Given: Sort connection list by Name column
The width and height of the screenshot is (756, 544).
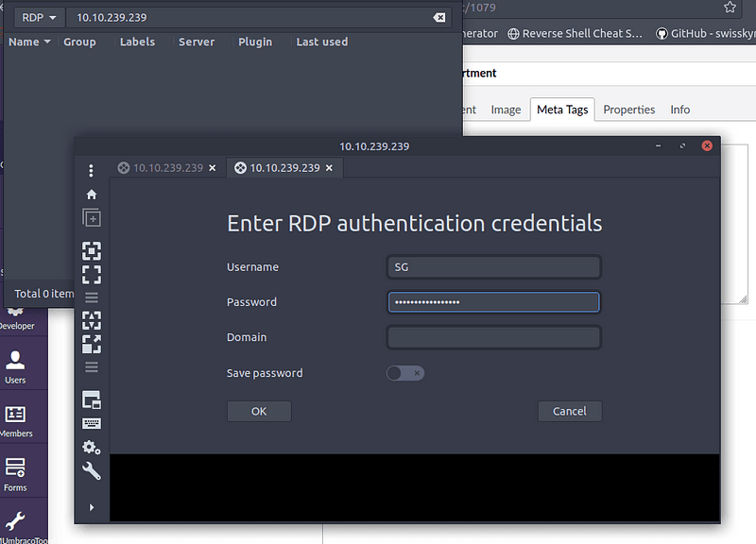Looking at the screenshot, I should point(29,42).
